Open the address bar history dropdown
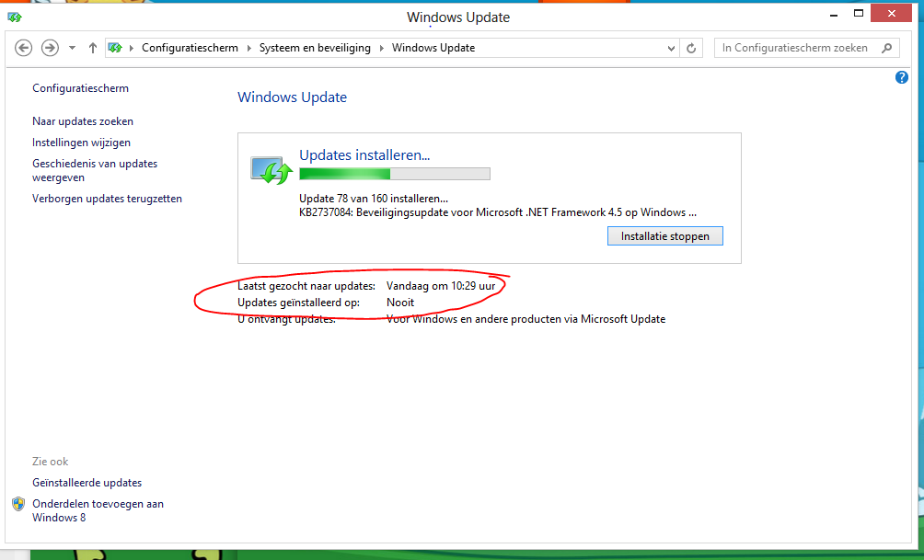924x560 pixels. (671, 49)
